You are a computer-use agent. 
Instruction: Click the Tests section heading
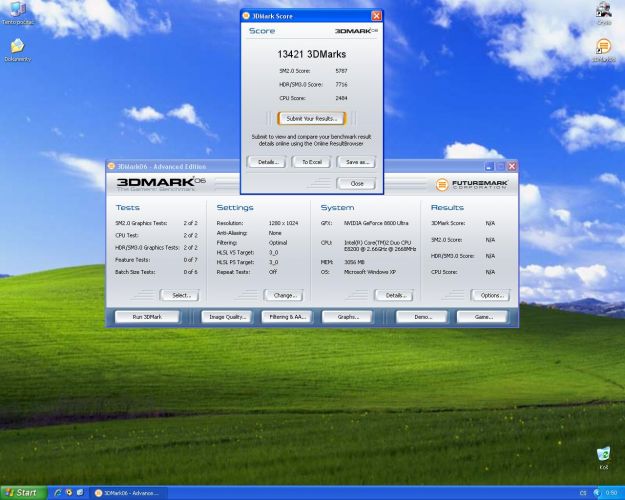(128, 208)
